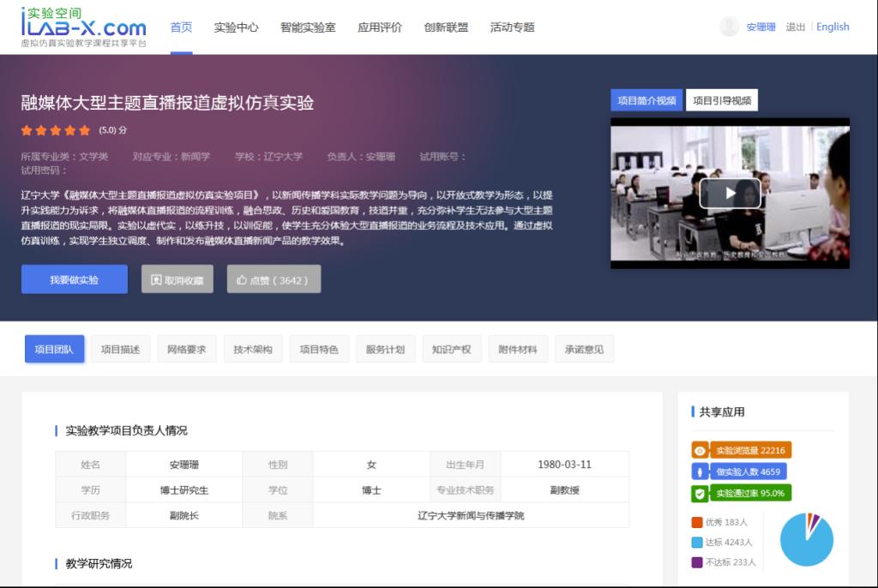878x588 pixels.
Task: Select the 项目简介视频 tab
Action: (x=646, y=100)
